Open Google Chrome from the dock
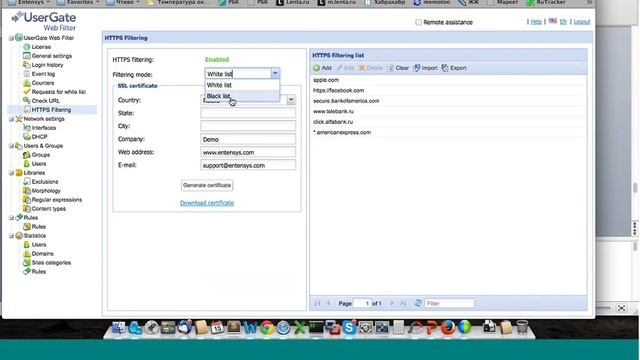Viewport: 640px width, 360px height. coord(267,327)
